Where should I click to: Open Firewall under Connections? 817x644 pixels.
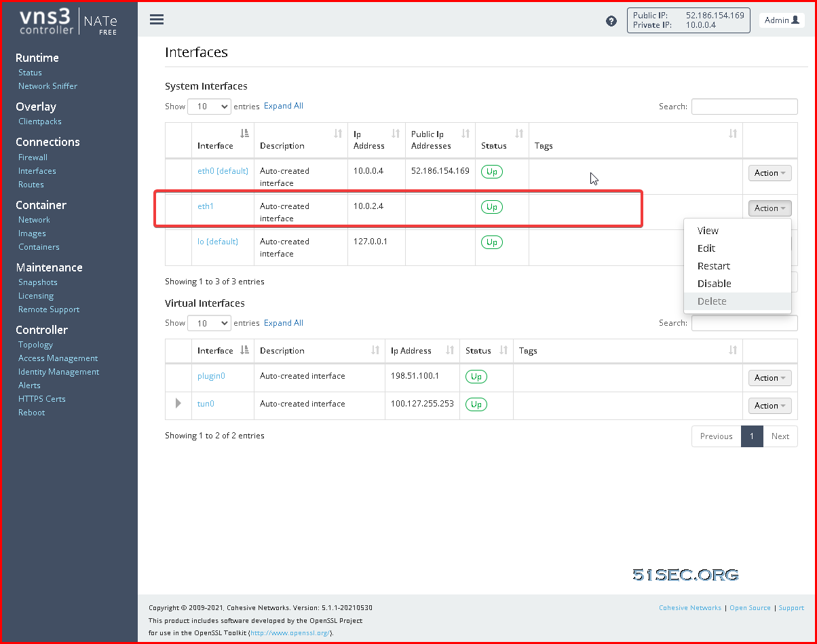pos(33,157)
